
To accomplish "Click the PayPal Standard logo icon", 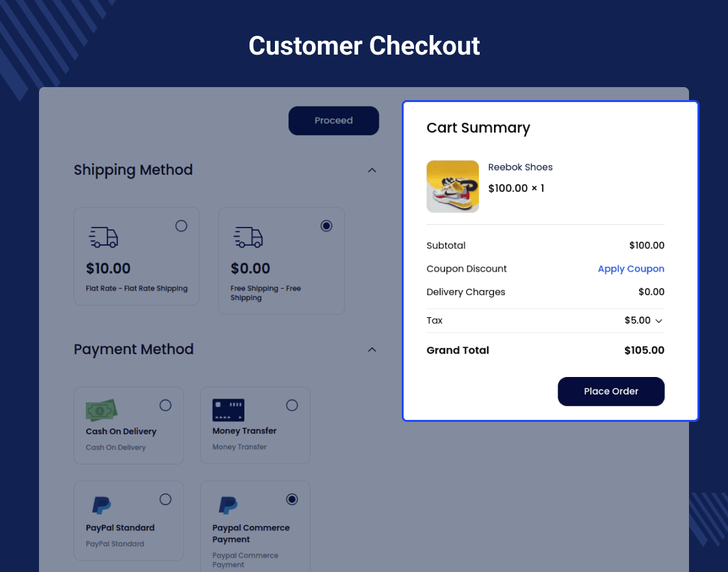I will coord(101,505).
